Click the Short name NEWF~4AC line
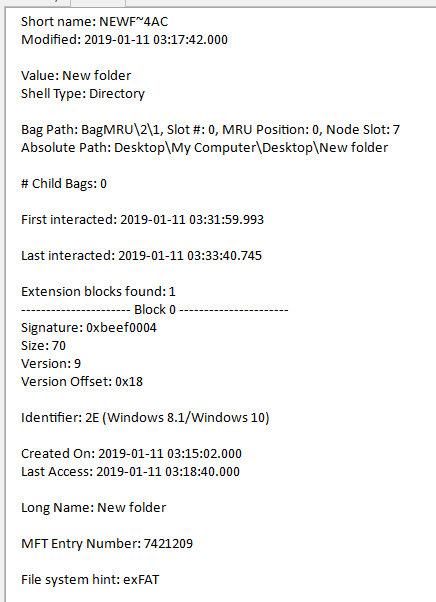The width and height of the screenshot is (436, 602). pyautogui.click(x=94, y=22)
